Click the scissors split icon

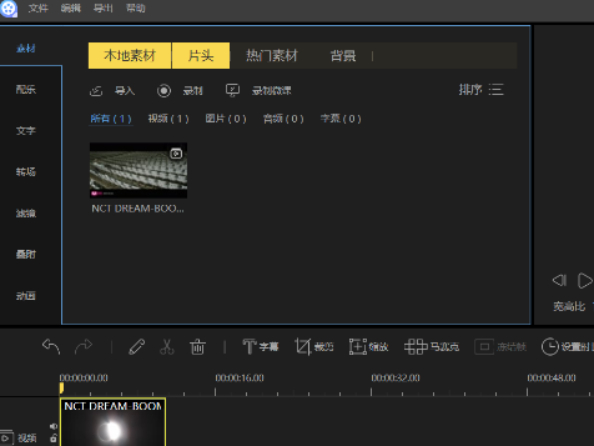point(167,346)
